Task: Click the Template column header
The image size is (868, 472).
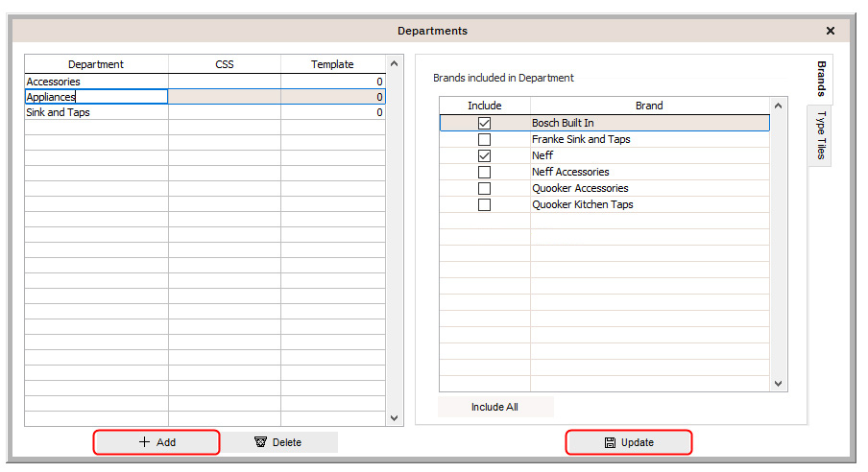Action: pyautogui.click(x=332, y=64)
